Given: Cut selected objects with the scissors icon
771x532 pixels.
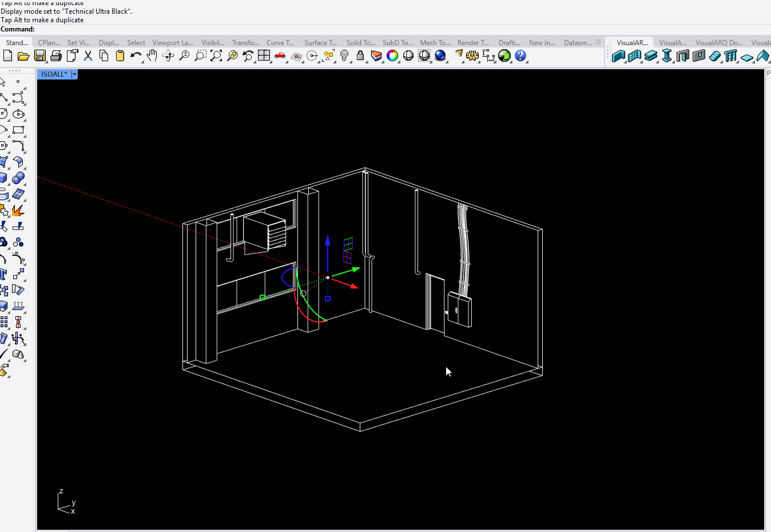Looking at the screenshot, I should (88, 55).
